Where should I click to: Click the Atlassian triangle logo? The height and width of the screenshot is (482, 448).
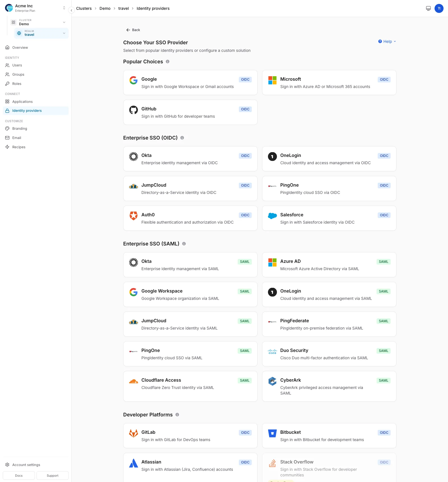pos(134,463)
